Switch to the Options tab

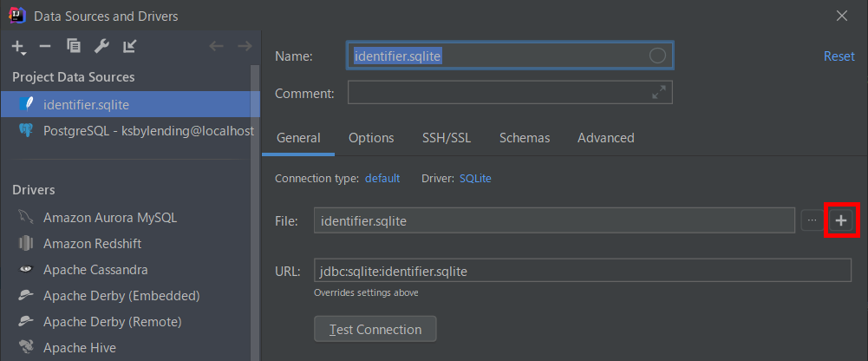(x=371, y=138)
